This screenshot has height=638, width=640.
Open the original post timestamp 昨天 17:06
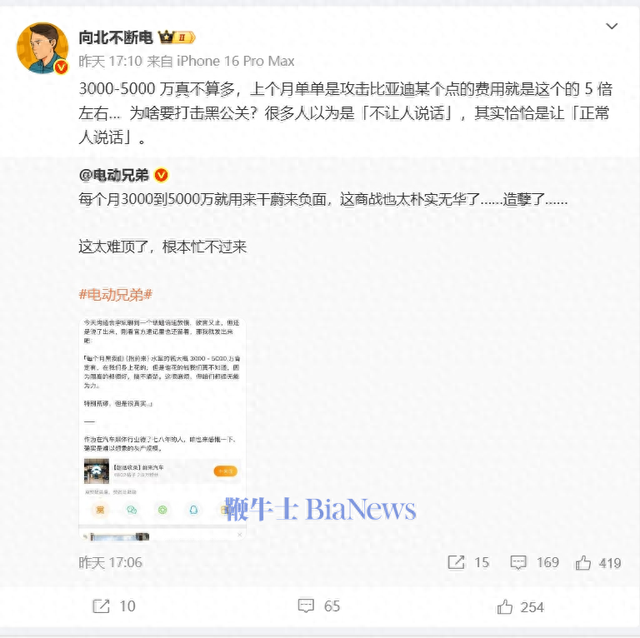110,562
